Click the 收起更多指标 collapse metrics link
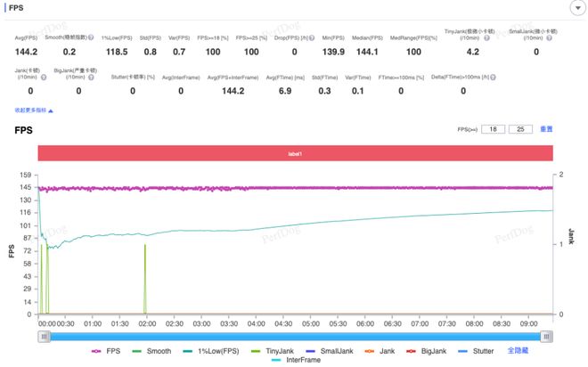This screenshot has width=588, height=367. point(33,110)
